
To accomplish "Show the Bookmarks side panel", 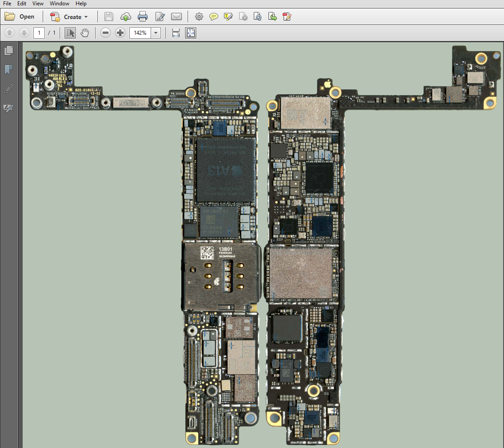I will pos(8,70).
